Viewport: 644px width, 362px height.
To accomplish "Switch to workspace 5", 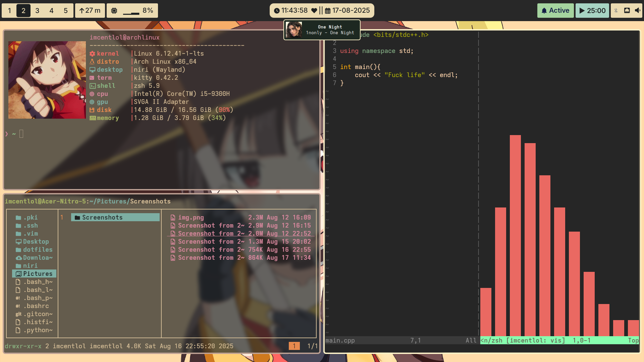I will 66,10.
